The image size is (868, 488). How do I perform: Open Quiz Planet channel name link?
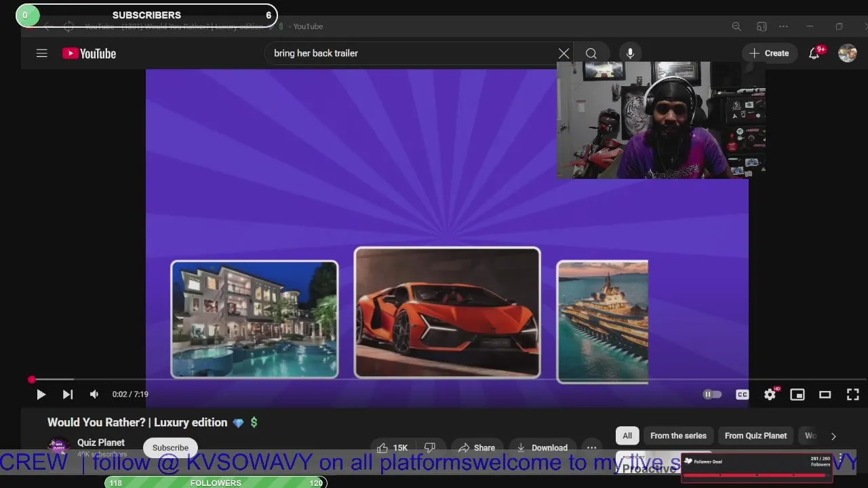(x=101, y=443)
